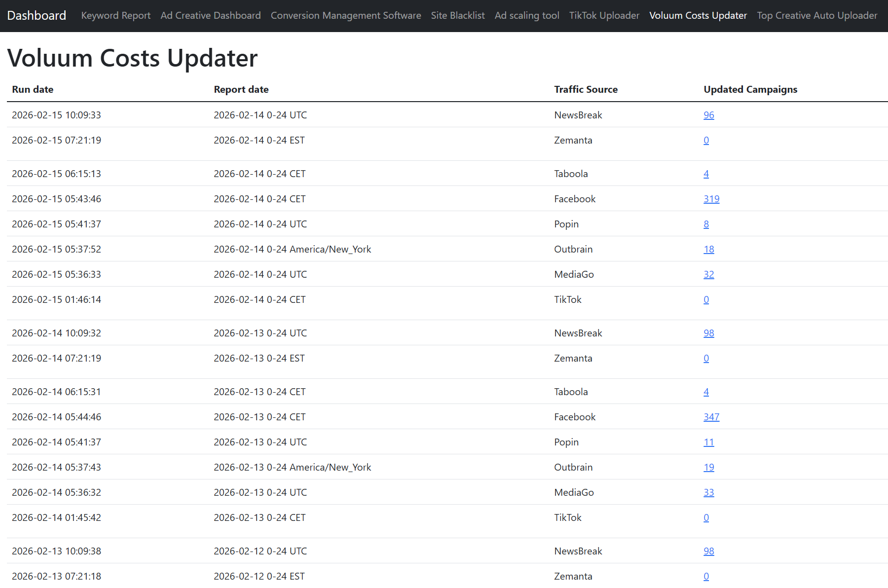The image size is (888, 588).
Task: Open the Top Creative Auto Uploader
Action: [x=817, y=15]
